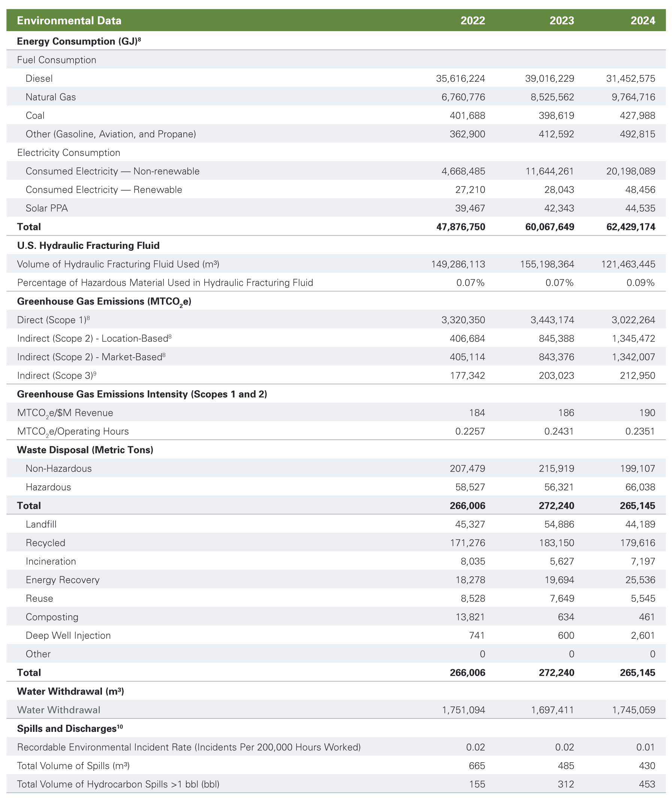Select Coal 2024 value 427,988
672x805 pixels.
(638, 115)
